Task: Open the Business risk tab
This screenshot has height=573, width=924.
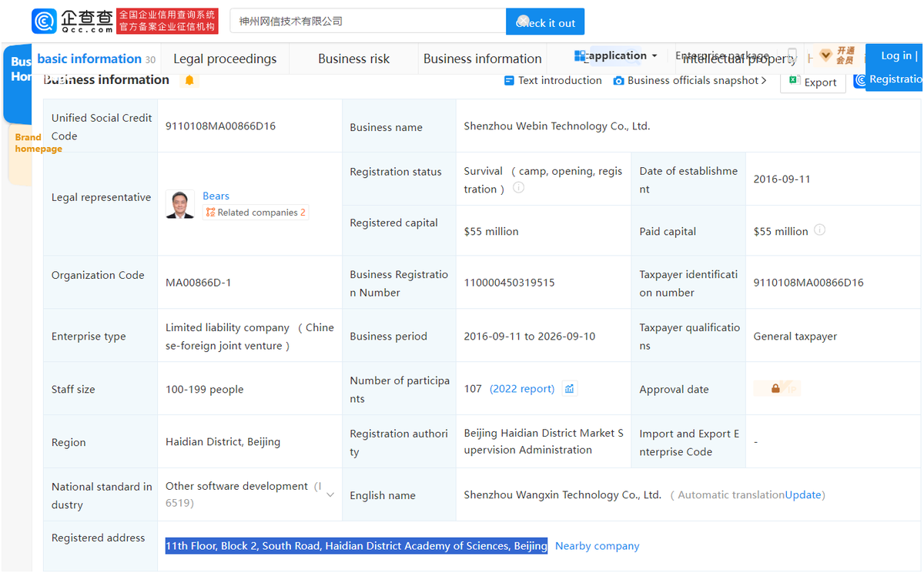Action: [x=353, y=59]
